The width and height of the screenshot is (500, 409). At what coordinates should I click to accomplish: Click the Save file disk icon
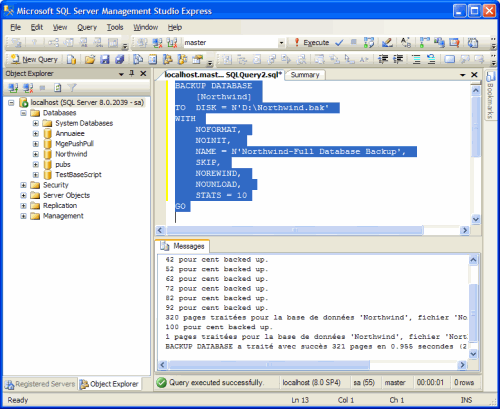pos(105,60)
